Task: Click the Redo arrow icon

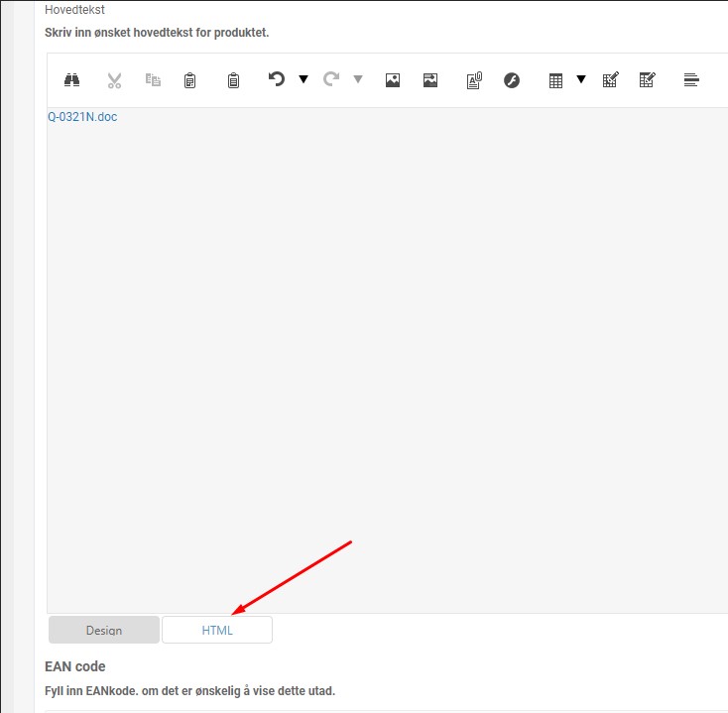Action: [331, 79]
